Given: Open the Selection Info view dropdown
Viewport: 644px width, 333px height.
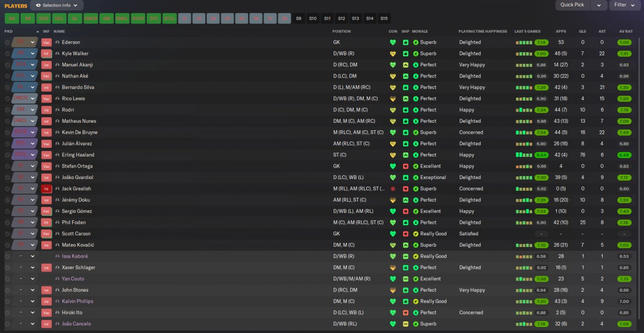Looking at the screenshot, I should tap(57, 6).
